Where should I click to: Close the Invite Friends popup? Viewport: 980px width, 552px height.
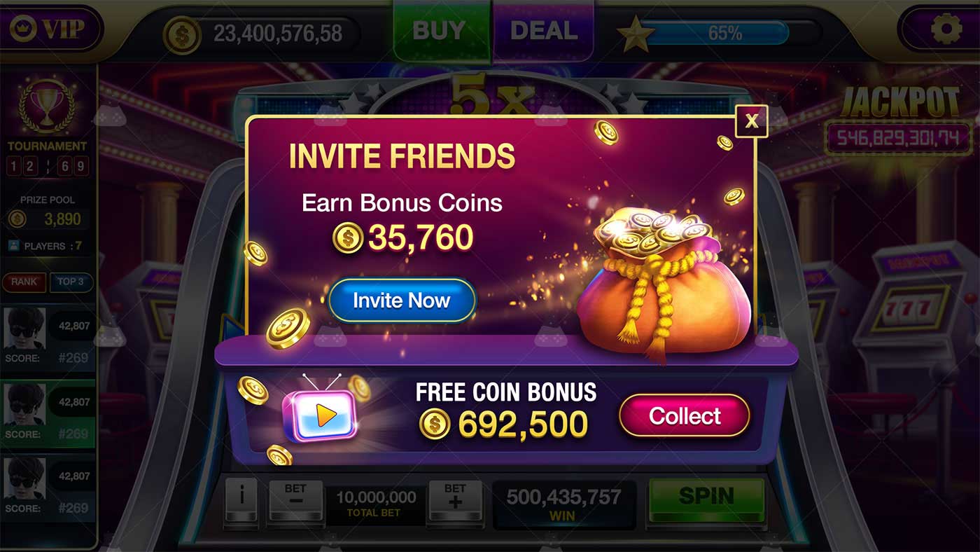tap(751, 121)
